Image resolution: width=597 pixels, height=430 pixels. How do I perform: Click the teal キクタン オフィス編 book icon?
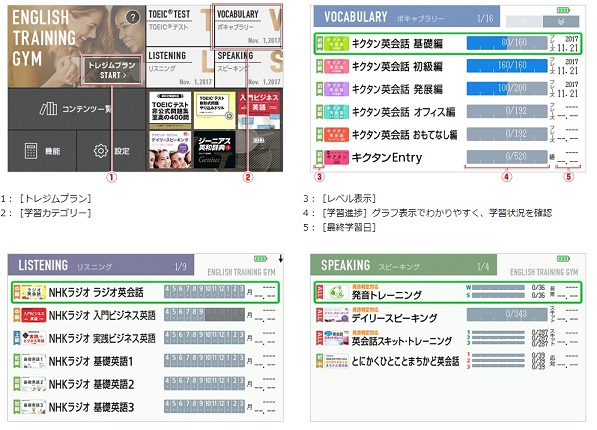(336, 112)
